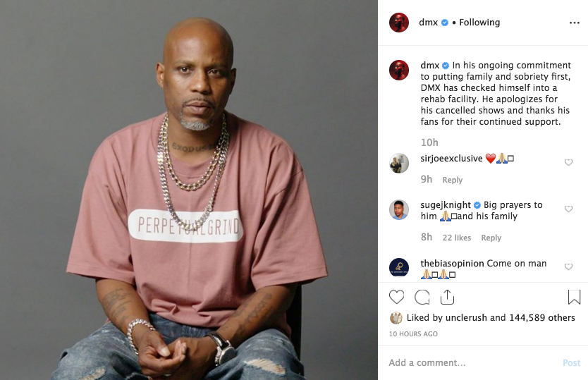Like sugejknight's comment
588x380 pixels.
[568, 209]
